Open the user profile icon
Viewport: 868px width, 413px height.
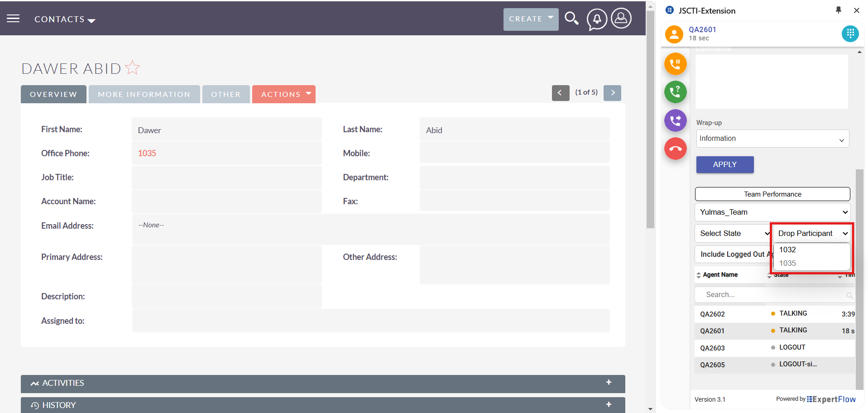tap(621, 19)
